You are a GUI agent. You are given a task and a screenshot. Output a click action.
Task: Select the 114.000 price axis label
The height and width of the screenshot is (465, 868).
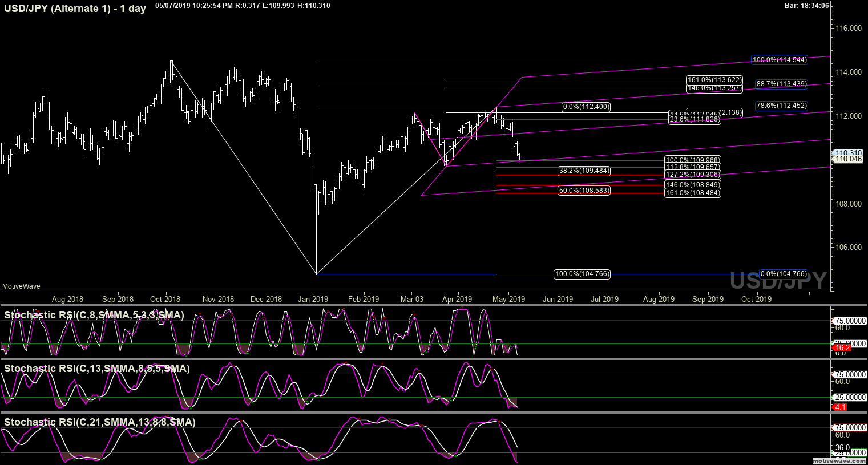click(847, 72)
